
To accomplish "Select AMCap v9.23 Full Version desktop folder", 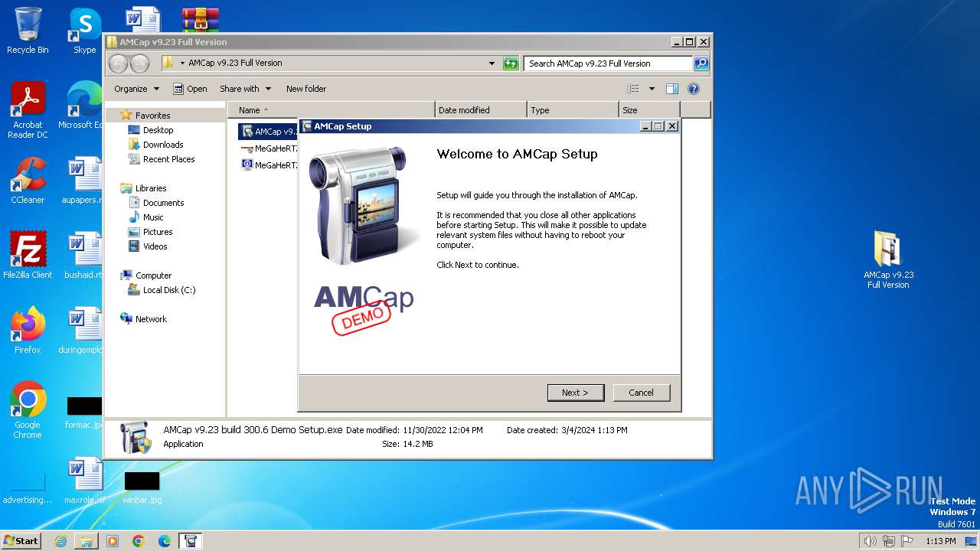I will [x=888, y=260].
